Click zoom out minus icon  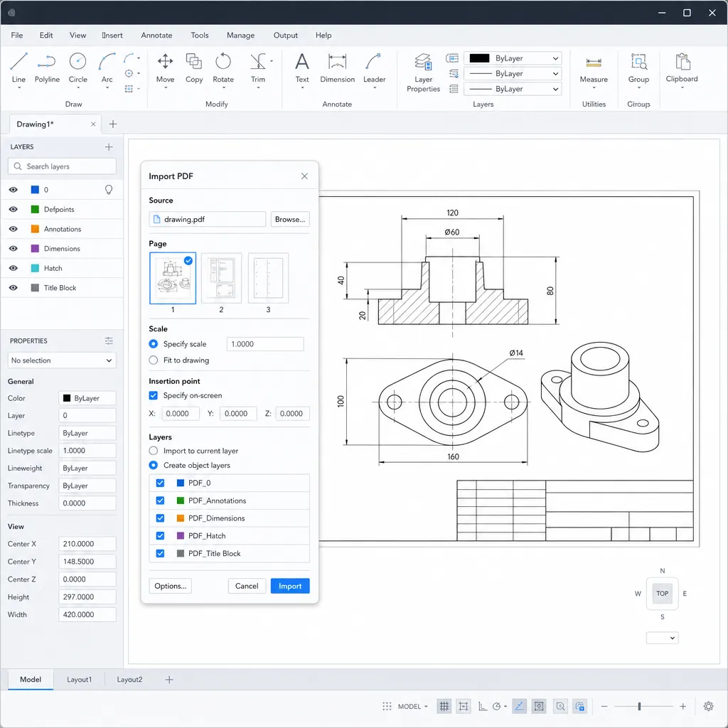point(604,706)
